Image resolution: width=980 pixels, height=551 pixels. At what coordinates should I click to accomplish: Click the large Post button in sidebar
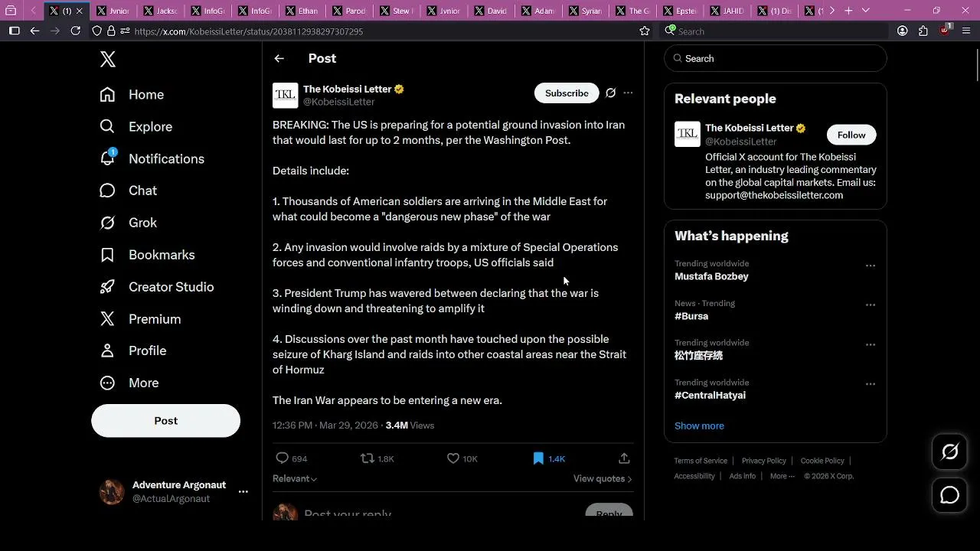click(165, 421)
